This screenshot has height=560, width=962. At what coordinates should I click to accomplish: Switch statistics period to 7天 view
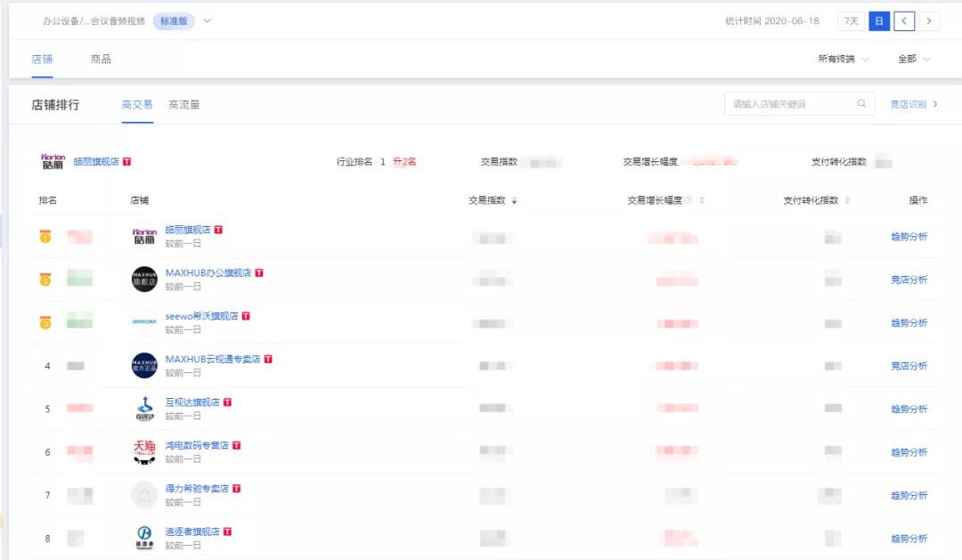coord(852,20)
